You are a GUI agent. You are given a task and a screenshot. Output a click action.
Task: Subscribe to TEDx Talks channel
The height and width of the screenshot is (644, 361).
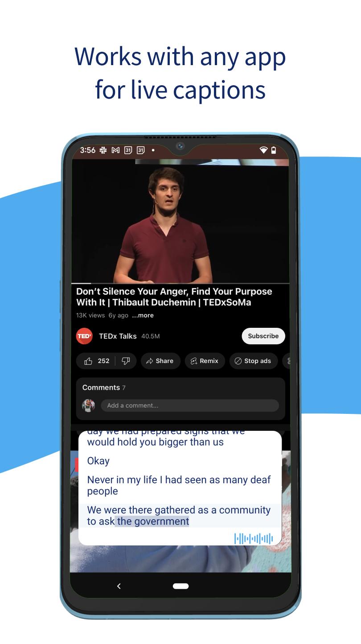point(263,336)
